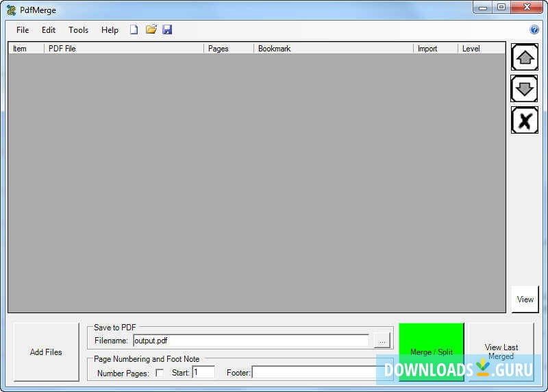Click the Item column header
Image resolution: width=548 pixels, height=392 pixels.
(x=26, y=49)
